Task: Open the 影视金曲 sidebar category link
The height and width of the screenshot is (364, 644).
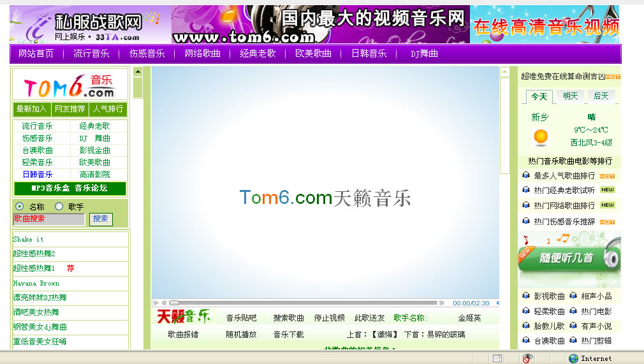Action: 95,150
